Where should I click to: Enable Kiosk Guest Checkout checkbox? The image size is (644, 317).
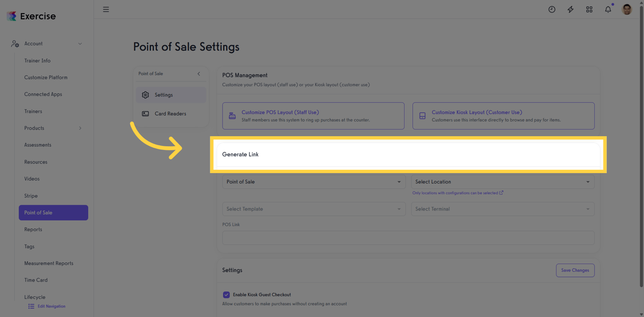(226, 294)
